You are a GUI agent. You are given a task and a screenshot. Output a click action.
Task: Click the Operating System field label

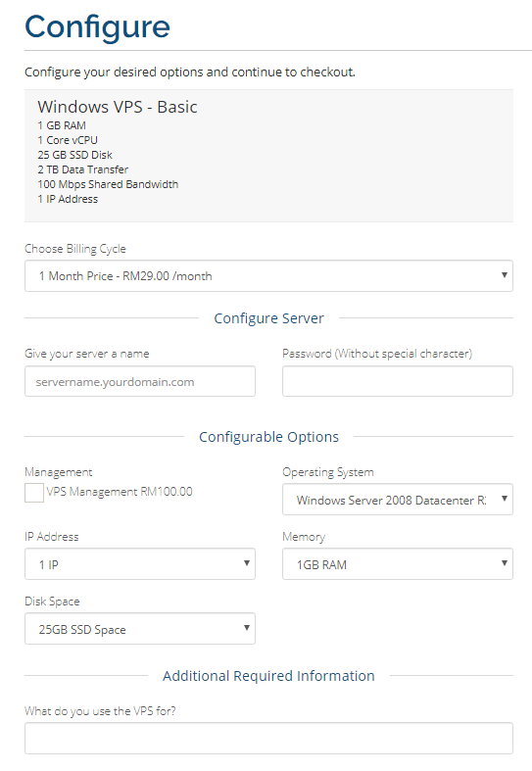tap(328, 472)
